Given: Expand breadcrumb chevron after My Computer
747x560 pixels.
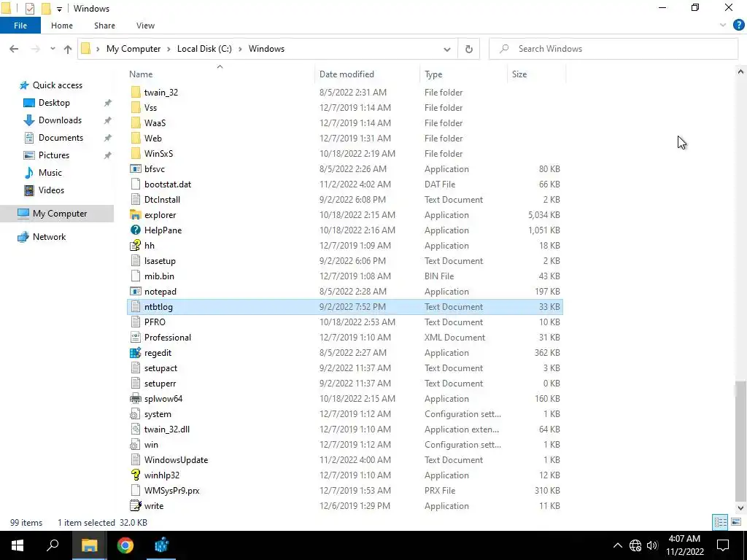Looking at the screenshot, I should coord(169,49).
